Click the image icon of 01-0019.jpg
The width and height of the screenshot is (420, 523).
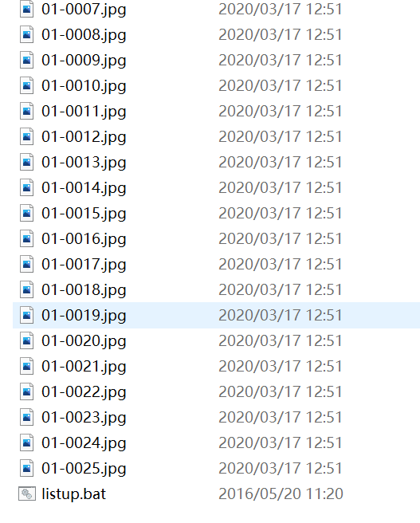[x=26, y=315]
